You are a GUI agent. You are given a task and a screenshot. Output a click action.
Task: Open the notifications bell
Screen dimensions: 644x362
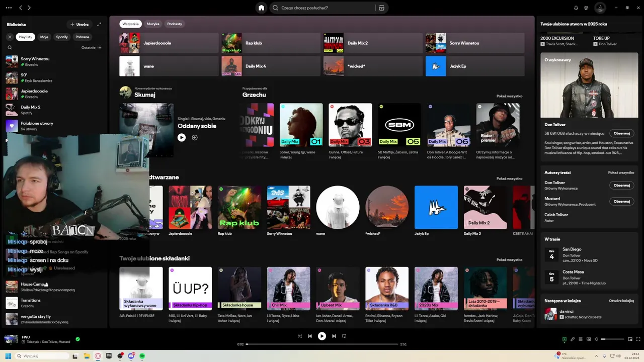pos(576,8)
